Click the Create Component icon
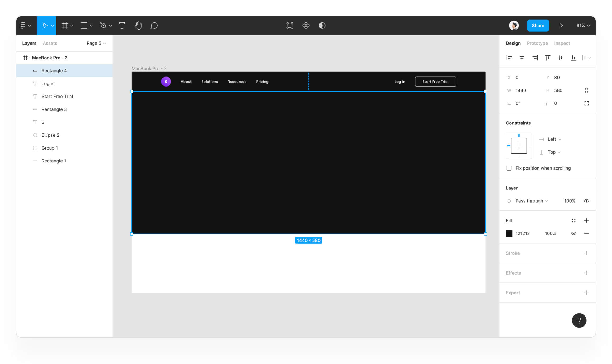Viewport: 612px width, 364px height. coord(306,26)
